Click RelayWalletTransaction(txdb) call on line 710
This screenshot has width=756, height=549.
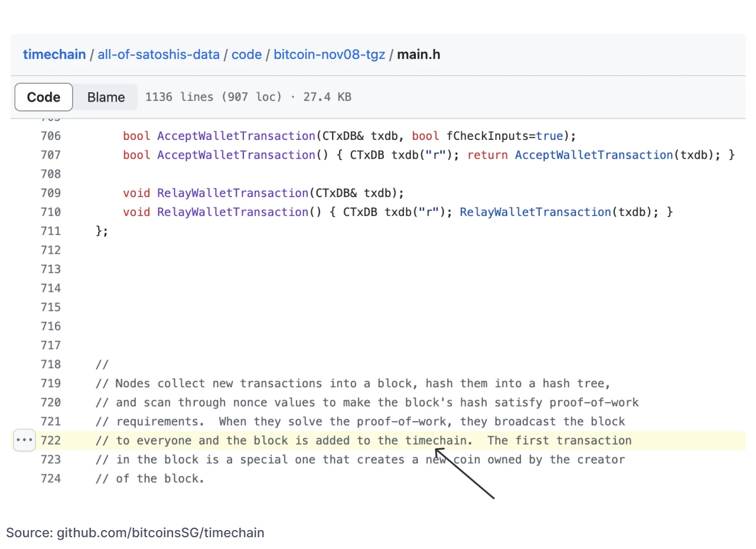pos(556,212)
